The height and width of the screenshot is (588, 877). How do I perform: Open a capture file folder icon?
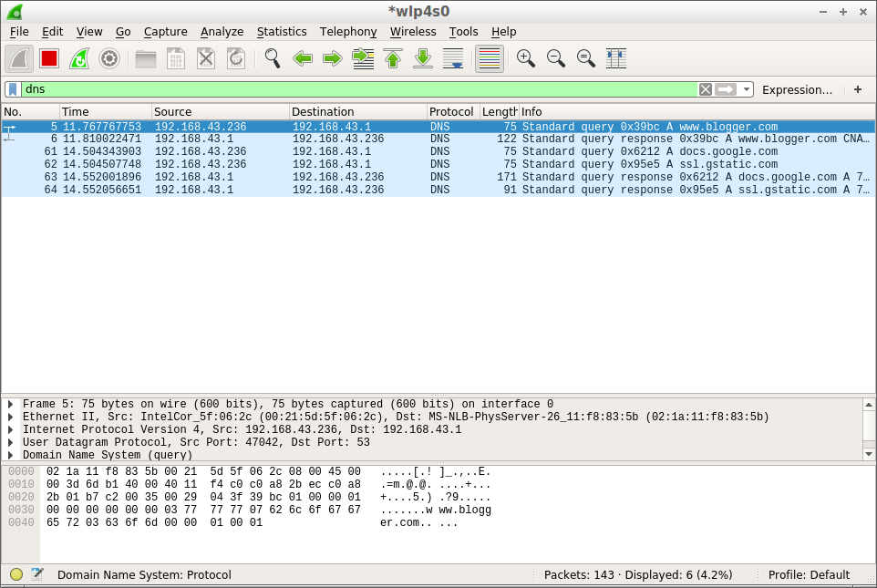(146, 58)
